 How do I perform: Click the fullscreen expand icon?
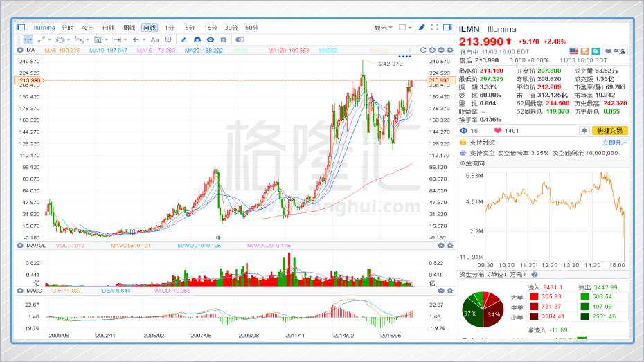(x=434, y=28)
